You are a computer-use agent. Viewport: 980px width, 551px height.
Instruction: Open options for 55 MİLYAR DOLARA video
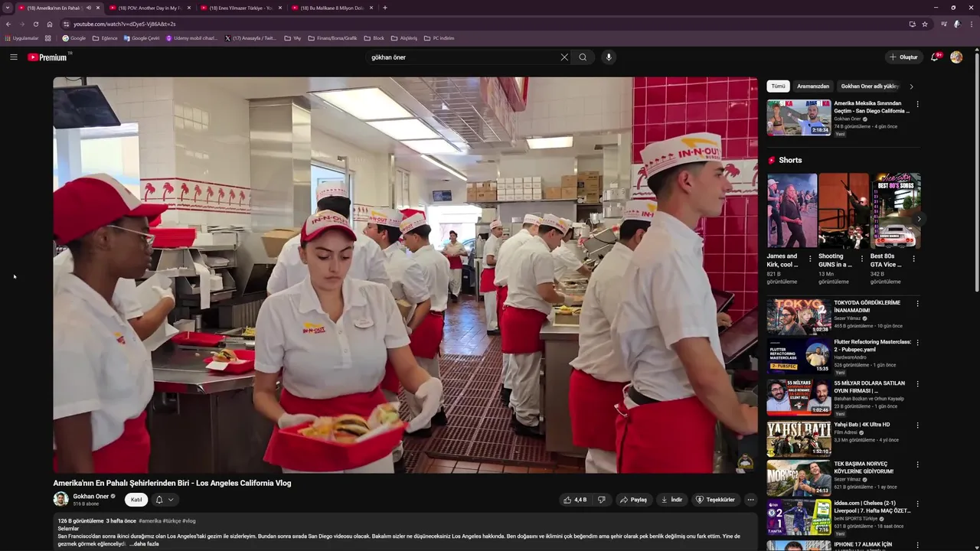[917, 384]
